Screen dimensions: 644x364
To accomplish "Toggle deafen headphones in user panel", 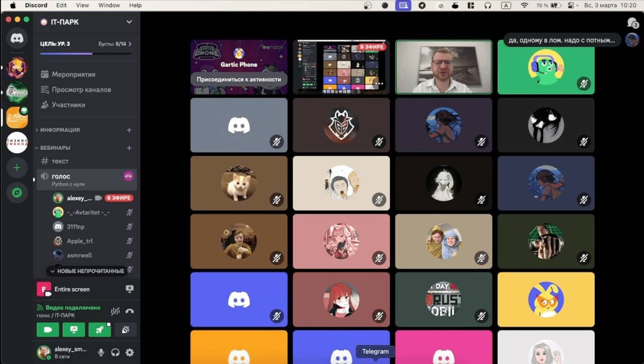I will point(115,352).
